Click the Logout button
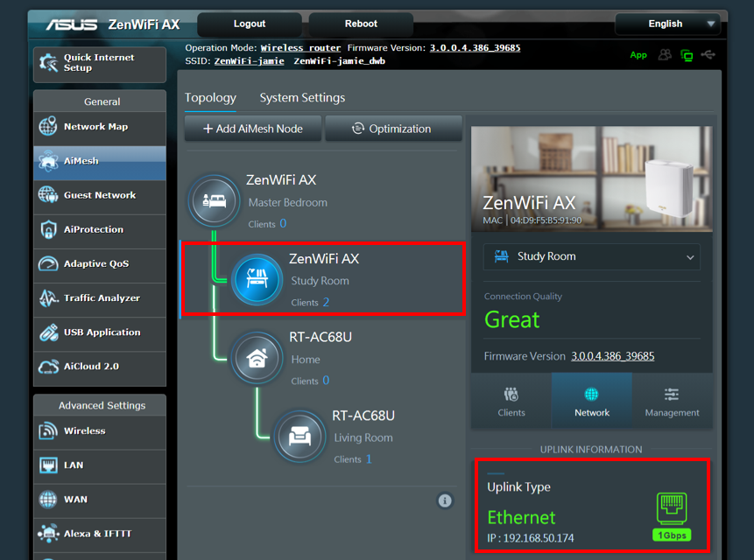This screenshot has height=560, width=754. 250,24
